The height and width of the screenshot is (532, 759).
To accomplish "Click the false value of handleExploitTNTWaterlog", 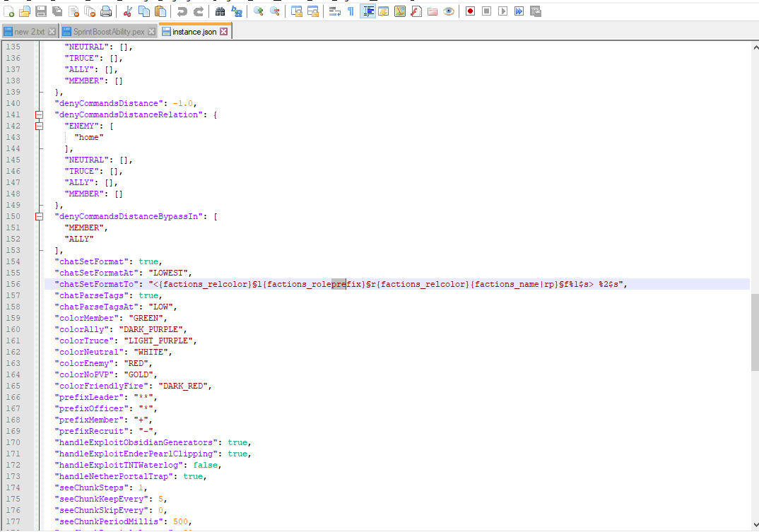I will point(205,465).
